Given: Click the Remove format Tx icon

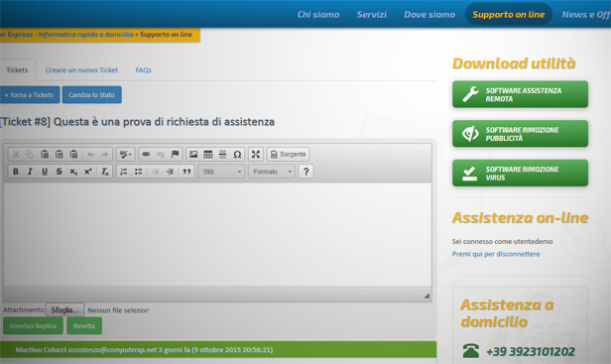Looking at the screenshot, I should (x=105, y=172).
